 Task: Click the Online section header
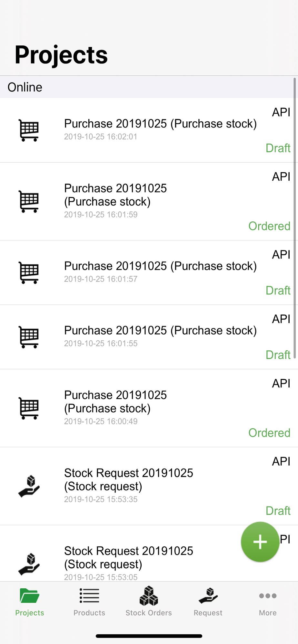click(x=149, y=87)
